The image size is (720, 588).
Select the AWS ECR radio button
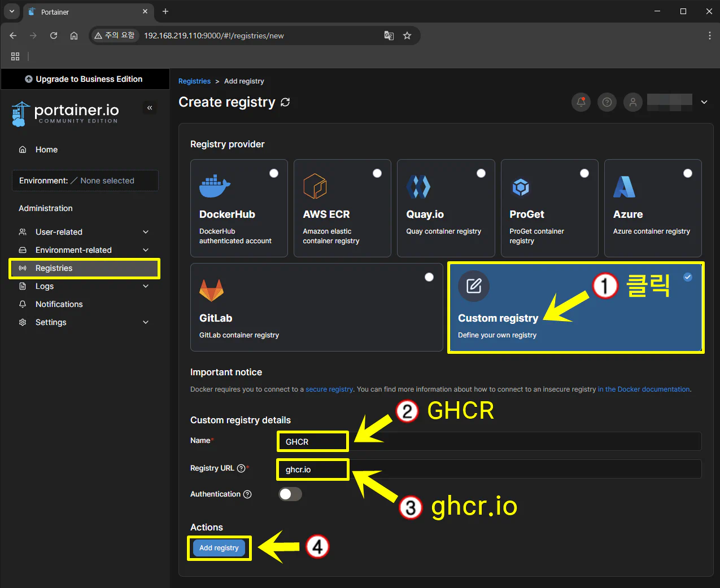pos(377,173)
